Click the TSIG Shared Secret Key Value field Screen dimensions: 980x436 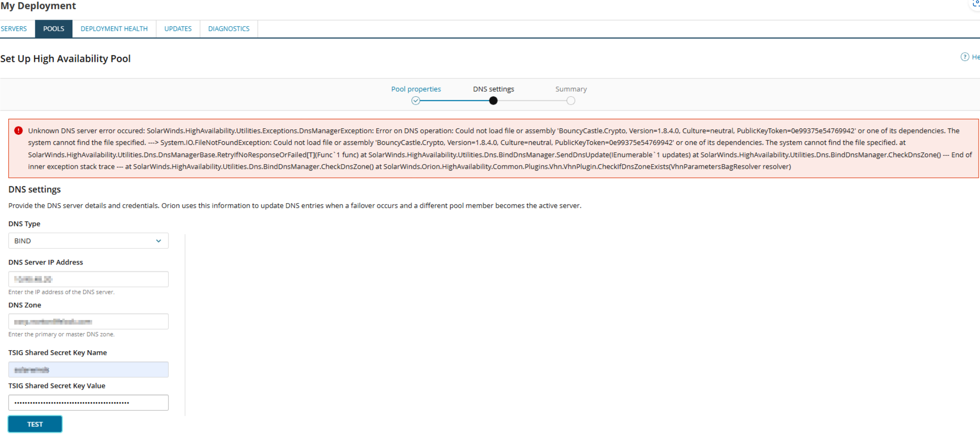[88, 403]
